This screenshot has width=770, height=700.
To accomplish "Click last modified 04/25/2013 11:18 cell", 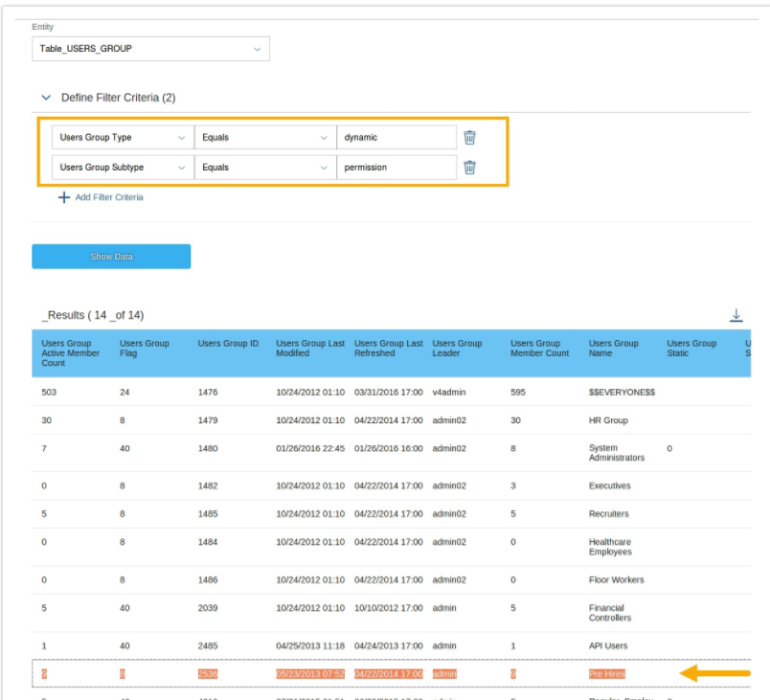I will 310,645.
